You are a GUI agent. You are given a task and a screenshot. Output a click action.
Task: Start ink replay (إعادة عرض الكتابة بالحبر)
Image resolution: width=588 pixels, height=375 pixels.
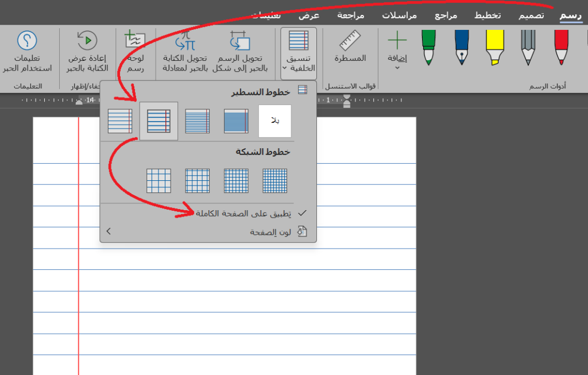(x=87, y=51)
